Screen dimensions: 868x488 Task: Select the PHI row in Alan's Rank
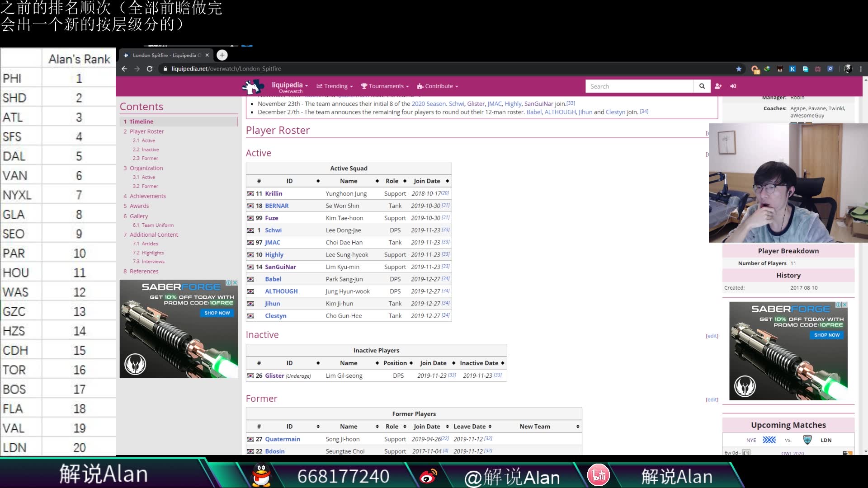[x=58, y=78]
